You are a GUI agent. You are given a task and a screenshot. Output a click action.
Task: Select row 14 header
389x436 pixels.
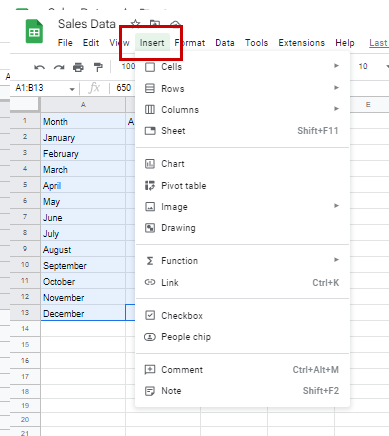coord(25,329)
